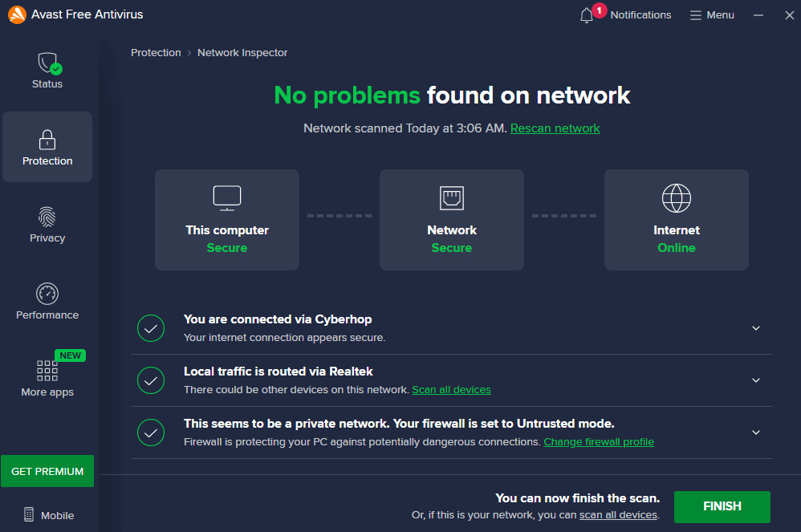This screenshot has width=801, height=532.
Task: Click the NEW badge on More apps
Action: (70, 355)
